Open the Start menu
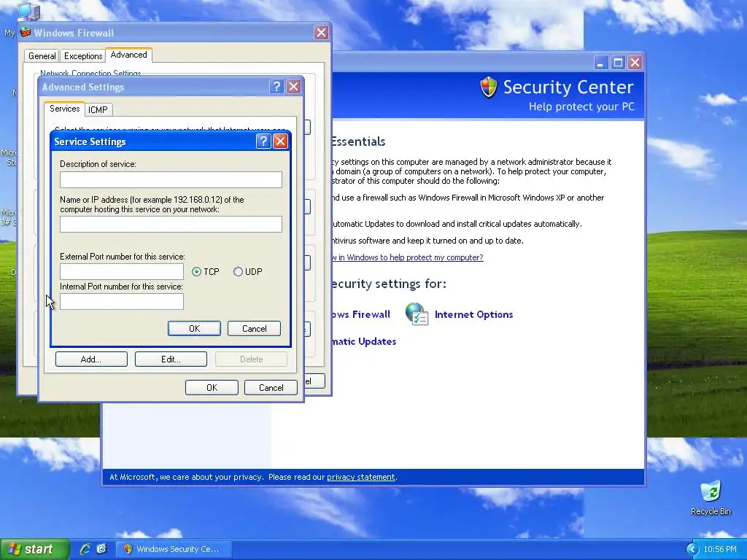 coord(34,549)
